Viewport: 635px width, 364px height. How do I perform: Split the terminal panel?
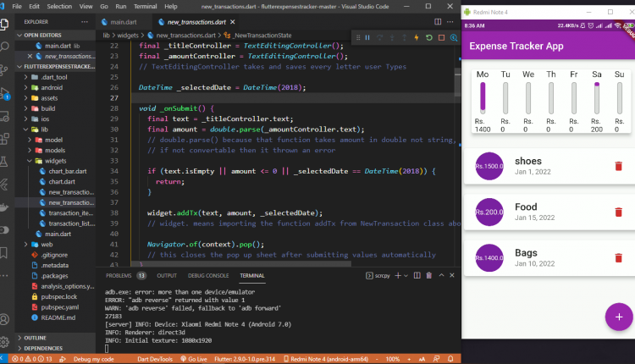tap(417, 275)
